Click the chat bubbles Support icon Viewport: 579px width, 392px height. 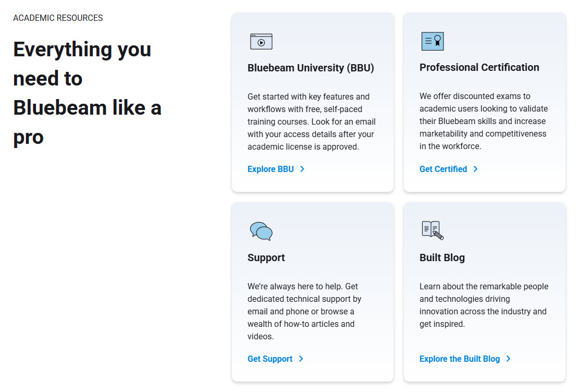pyautogui.click(x=261, y=231)
